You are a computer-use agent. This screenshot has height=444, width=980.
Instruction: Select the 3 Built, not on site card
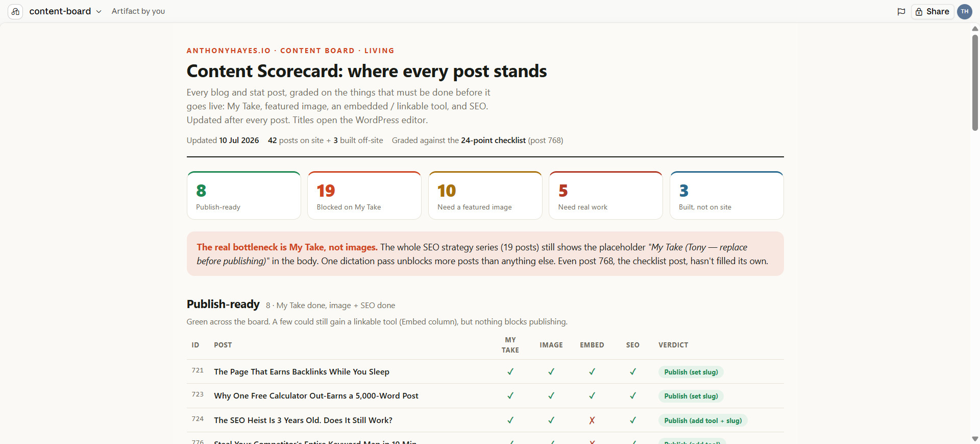click(x=727, y=196)
